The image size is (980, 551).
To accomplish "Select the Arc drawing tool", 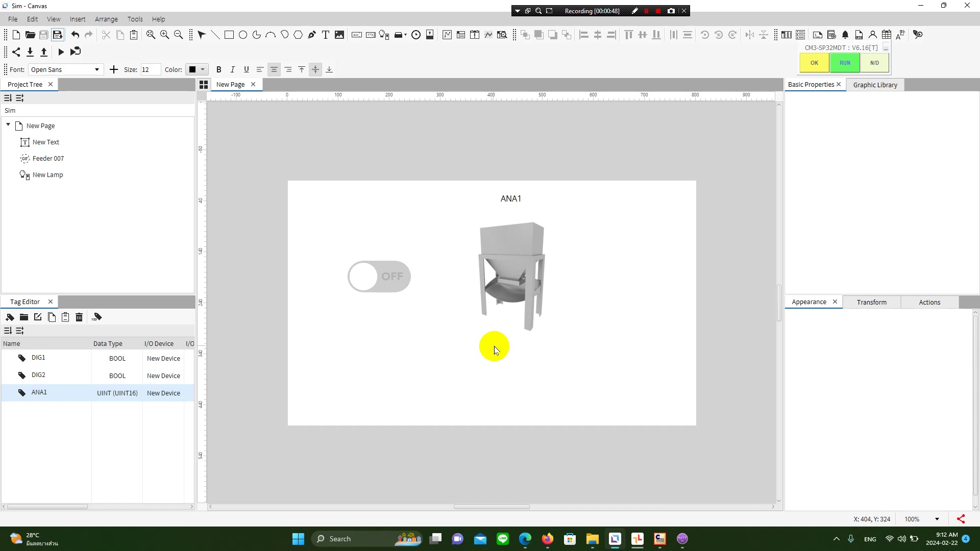I will (271, 35).
